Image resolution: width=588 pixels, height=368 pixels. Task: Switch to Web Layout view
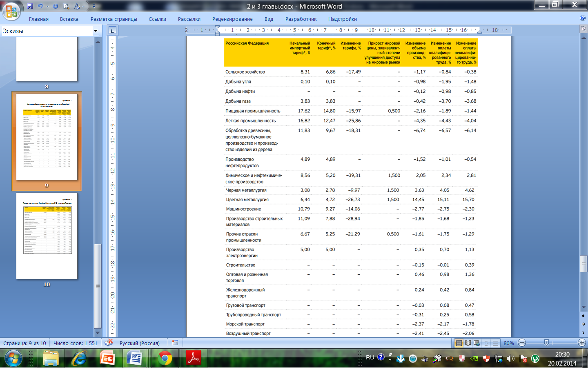tap(477, 343)
